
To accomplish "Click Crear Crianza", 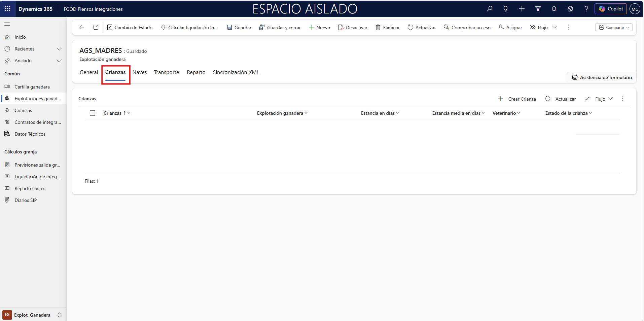I will tap(522, 99).
